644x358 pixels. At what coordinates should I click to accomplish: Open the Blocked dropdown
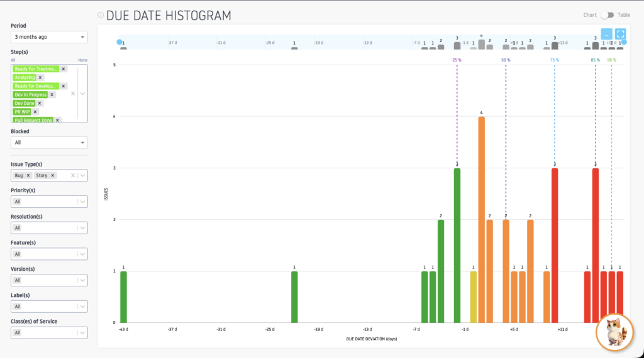pyautogui.click(x=49, y=143)
